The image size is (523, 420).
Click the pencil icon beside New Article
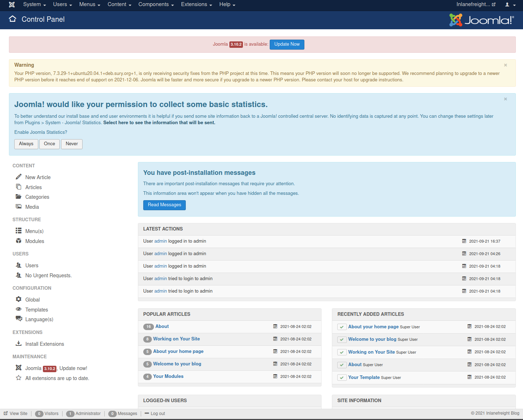point(19,177)
